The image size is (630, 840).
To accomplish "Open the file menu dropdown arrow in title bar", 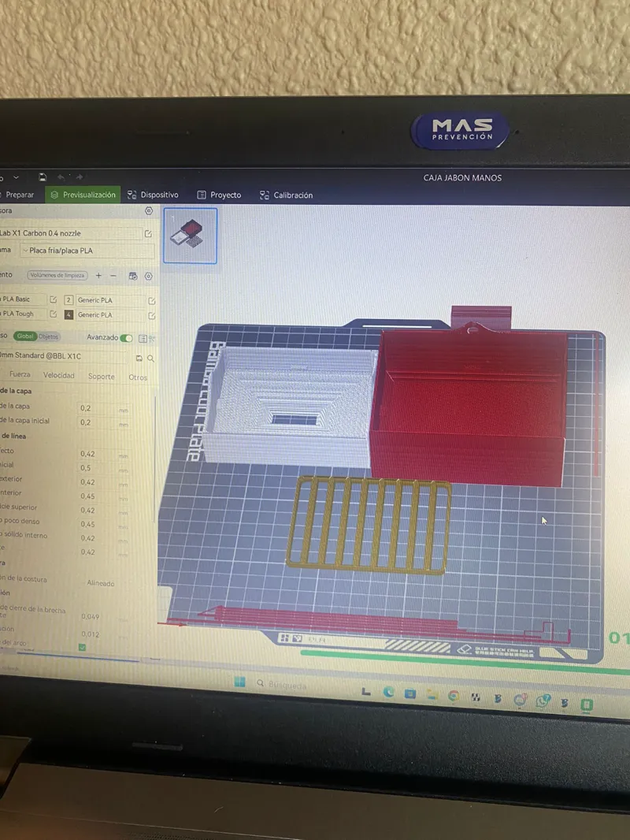I will 16,177.
